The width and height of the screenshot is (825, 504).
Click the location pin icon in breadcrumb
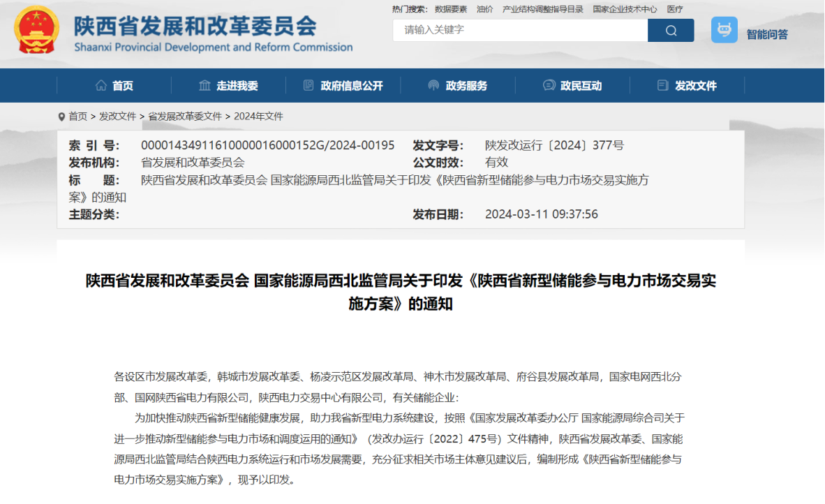61,117
